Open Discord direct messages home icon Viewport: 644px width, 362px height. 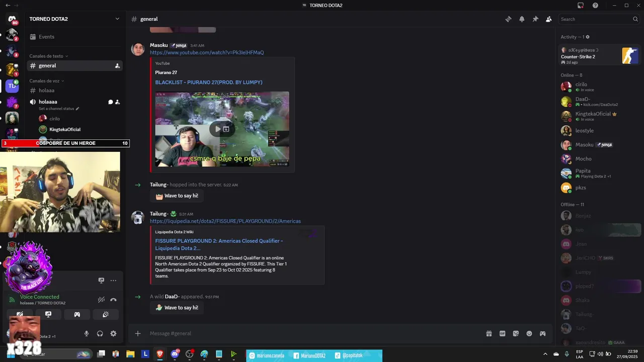(x=12, y=19)
